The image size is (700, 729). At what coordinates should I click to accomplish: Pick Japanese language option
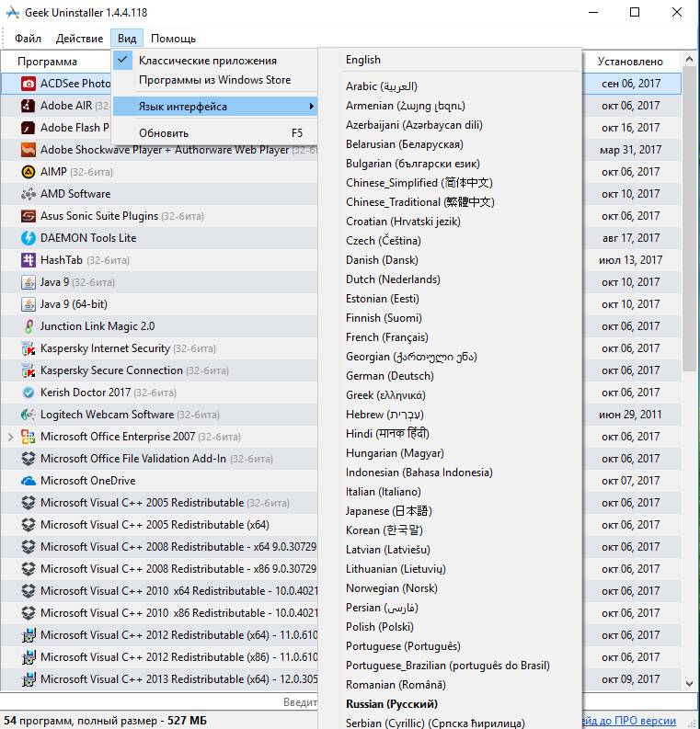pyautogui.click(x=450, y=511)
